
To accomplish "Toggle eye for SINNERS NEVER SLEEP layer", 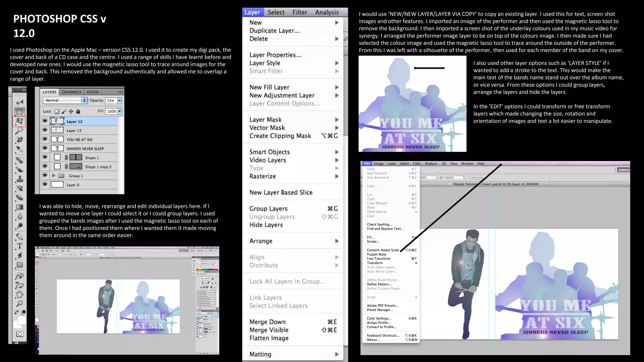I will tap(45, 148).
